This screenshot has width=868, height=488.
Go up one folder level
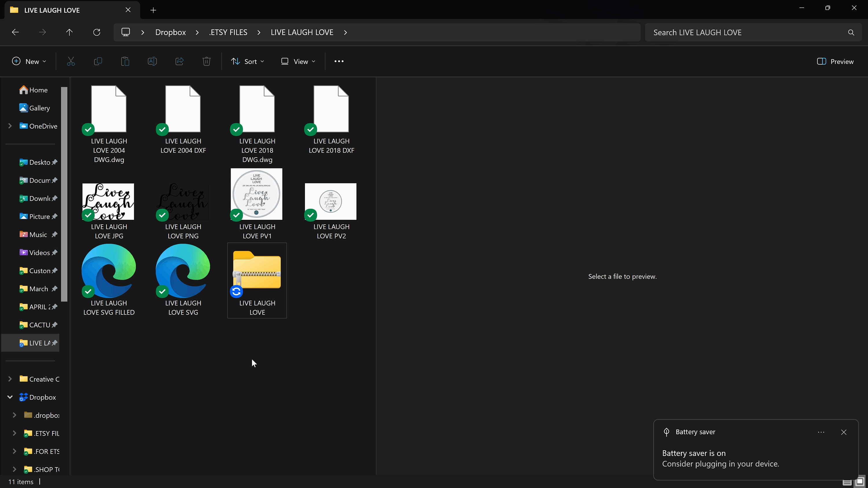coord(69,32)
